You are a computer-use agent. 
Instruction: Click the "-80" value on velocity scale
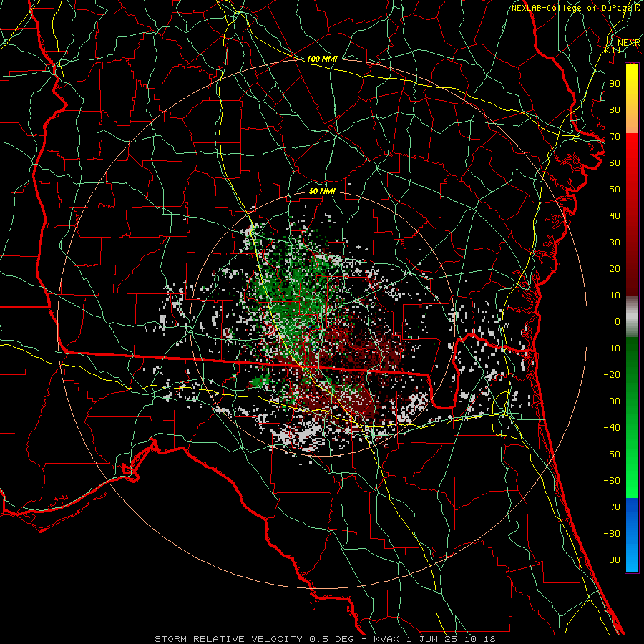click(612, 534)
